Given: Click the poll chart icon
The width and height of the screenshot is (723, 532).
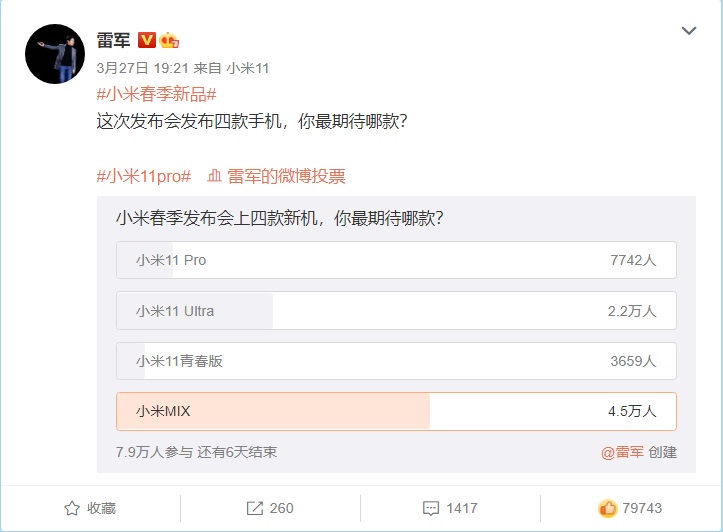Looking at the screenshot, I should (214, 176).
